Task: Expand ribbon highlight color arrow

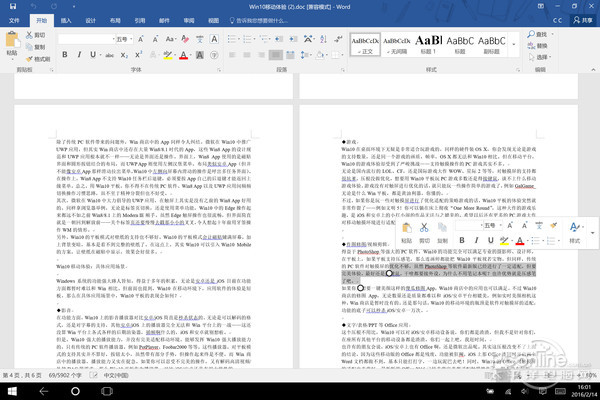Action: coord(175,55)
